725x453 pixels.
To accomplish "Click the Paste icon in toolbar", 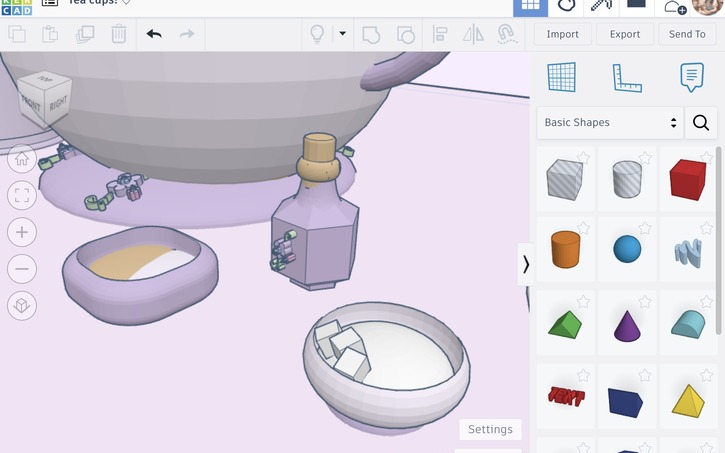I will [50, 34].
